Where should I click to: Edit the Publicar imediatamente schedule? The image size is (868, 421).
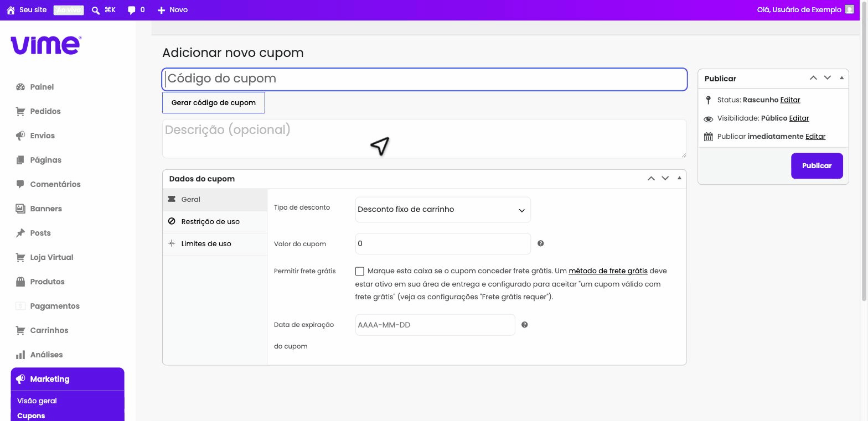coord(815,137)
